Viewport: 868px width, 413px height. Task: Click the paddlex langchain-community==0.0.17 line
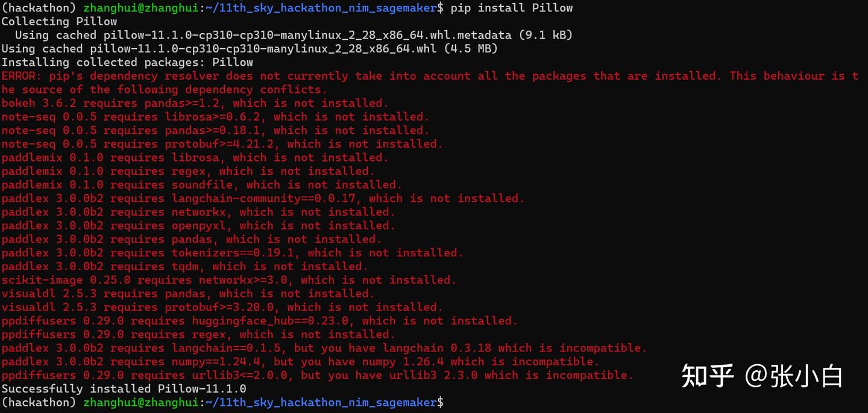pos(263,198)
